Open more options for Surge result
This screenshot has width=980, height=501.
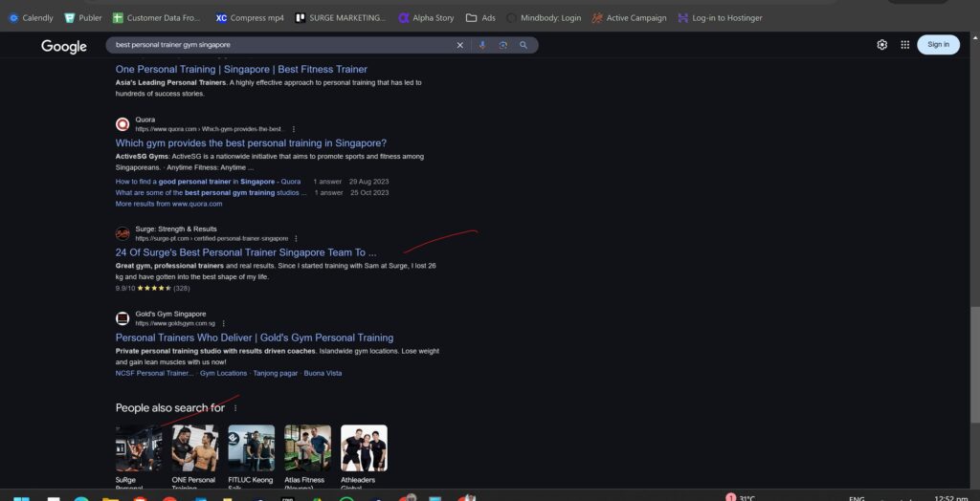point(297,238)
